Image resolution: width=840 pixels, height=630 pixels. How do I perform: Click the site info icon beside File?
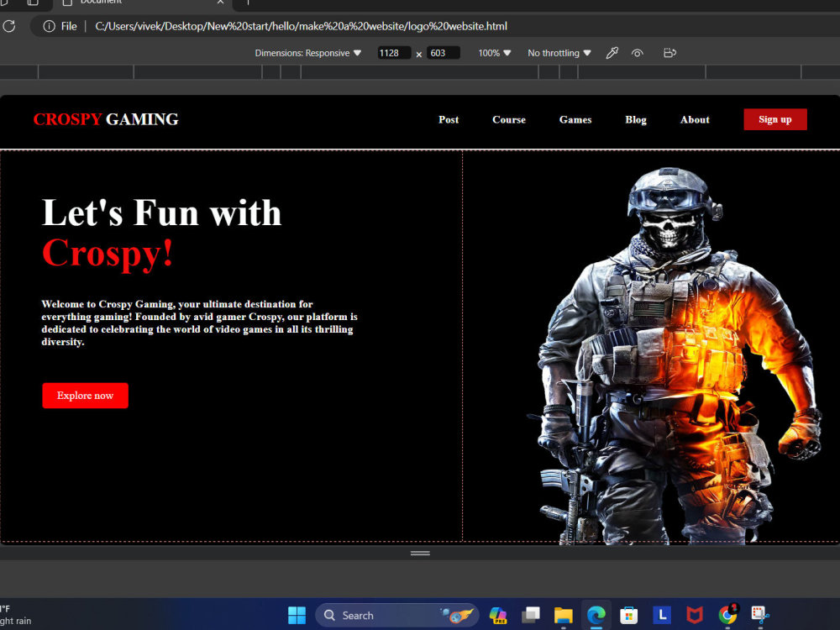(x=49, y=26)
